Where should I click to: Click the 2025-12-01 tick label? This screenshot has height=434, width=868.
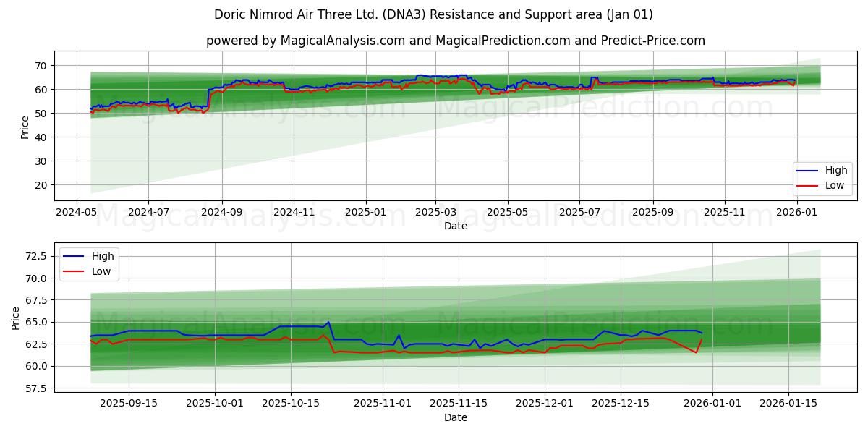(545, 404)
